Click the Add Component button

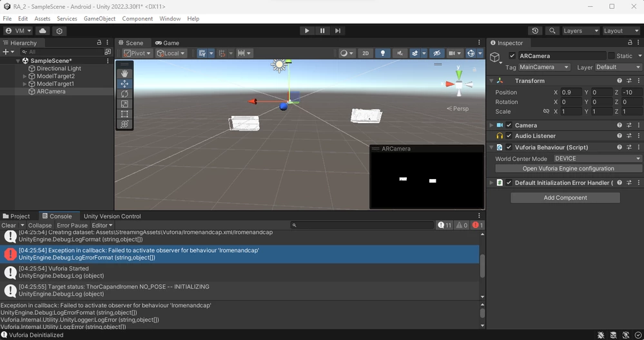[x=565, y=198]
